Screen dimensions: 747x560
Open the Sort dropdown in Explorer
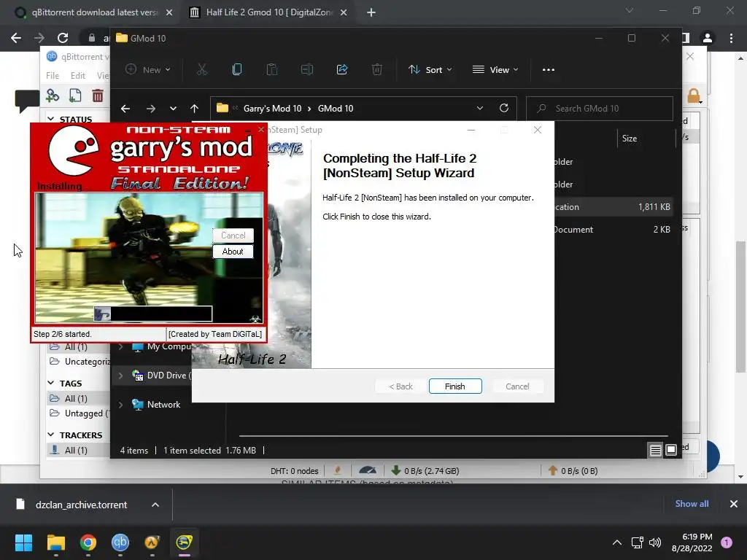[x=430, y=69]
